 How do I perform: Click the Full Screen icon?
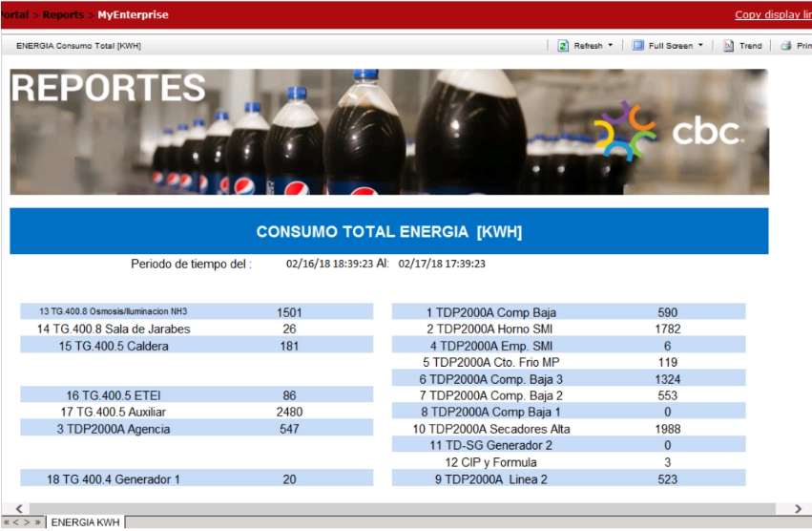coord(637,46)
